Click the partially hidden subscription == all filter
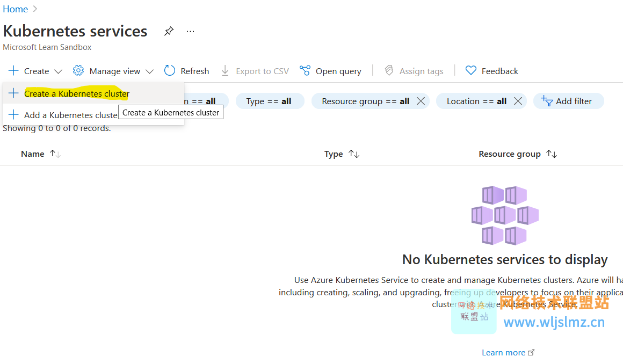Image resolution: width=623 pixels, height=364 pixels. click(206, 101)
